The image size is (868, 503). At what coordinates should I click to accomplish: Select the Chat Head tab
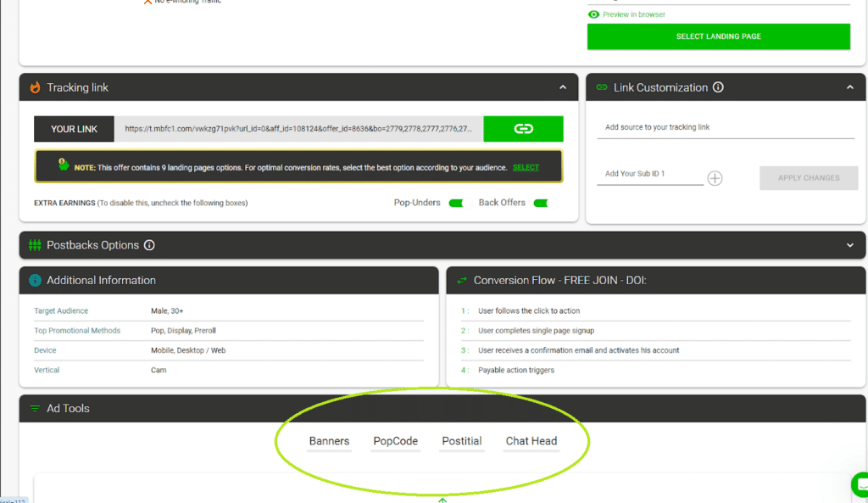point(531,441)
